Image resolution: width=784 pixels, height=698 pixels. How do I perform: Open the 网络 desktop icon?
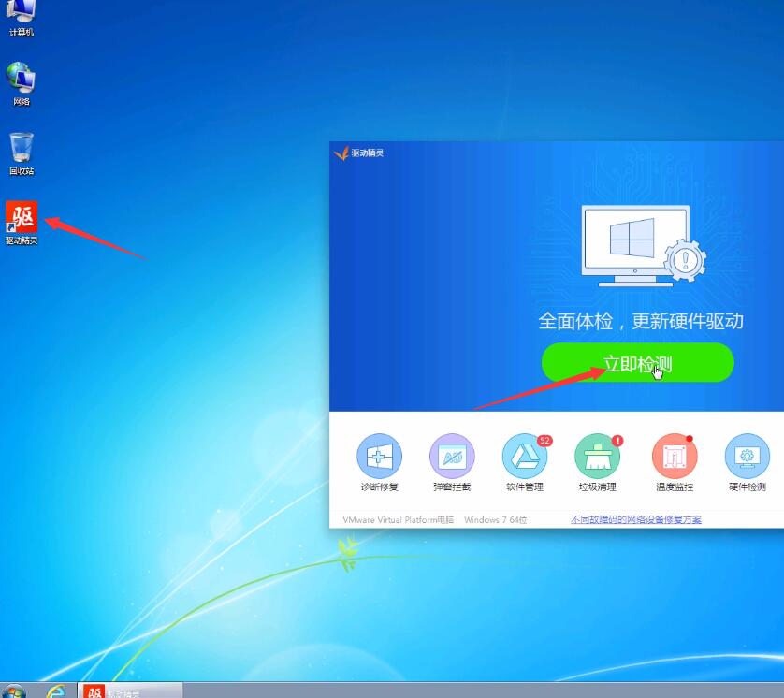[x=21, y=84]
